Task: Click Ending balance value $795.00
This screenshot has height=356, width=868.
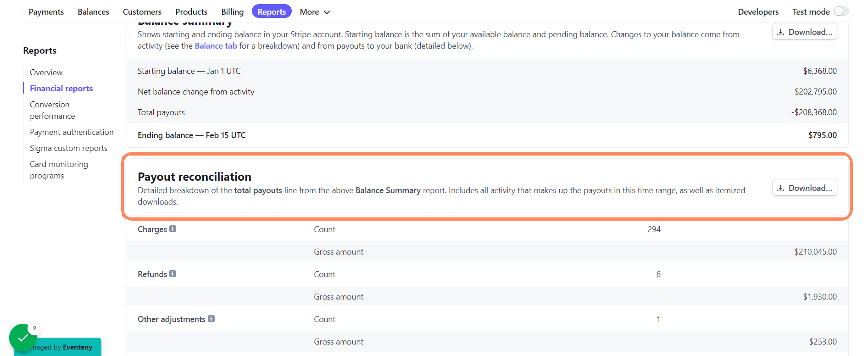Action: [823, 135]
